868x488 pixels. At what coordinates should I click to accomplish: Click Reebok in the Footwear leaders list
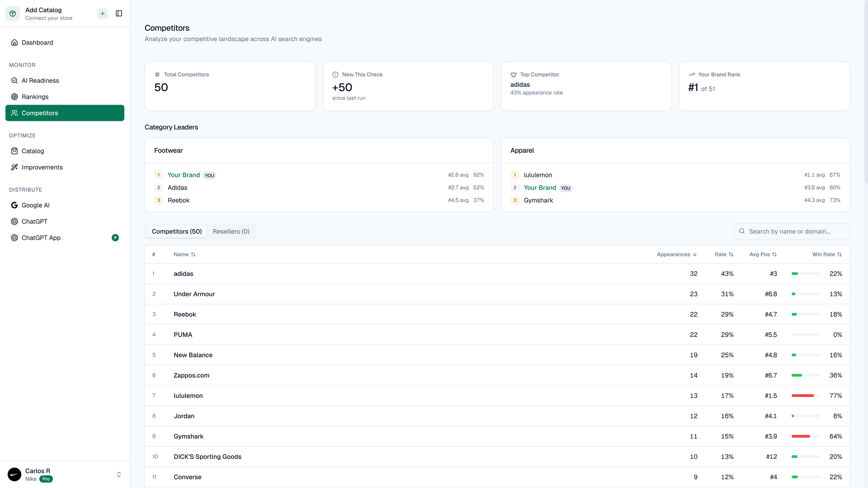point(178,200)
